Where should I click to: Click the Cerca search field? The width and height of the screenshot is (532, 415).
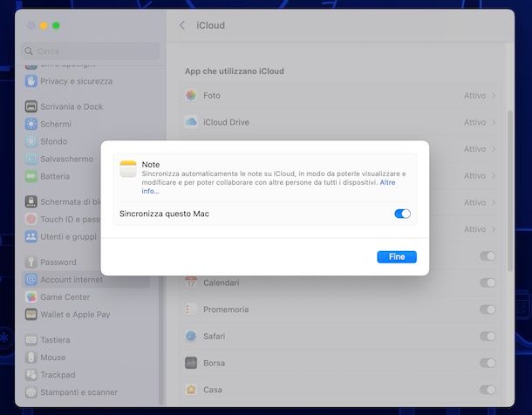(90, 51)
